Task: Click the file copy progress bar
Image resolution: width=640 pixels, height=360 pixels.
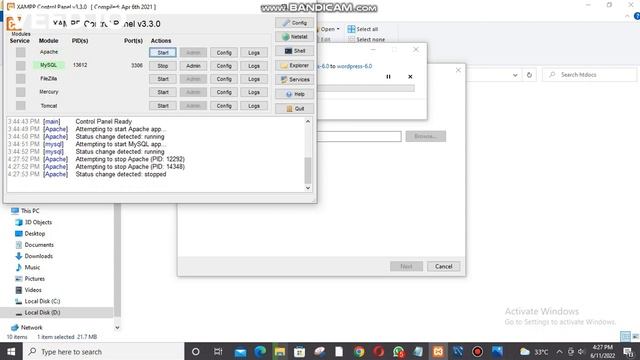Action: tap(366, 88)
